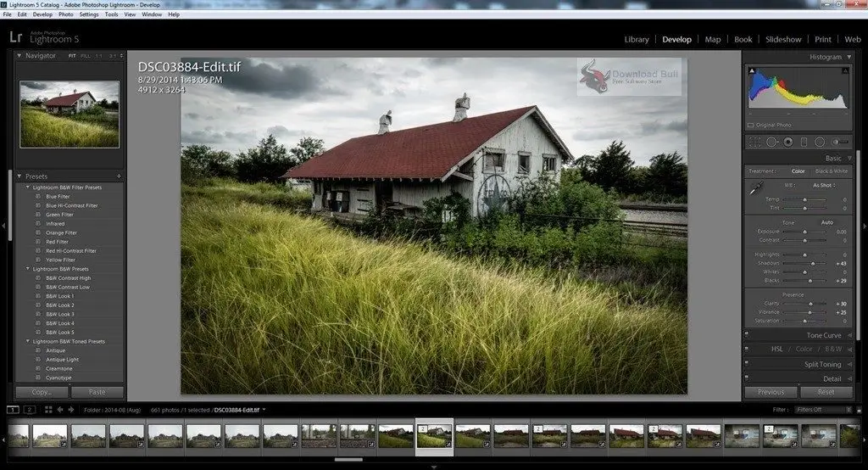Click the Paste button
The height and width of the screenshot is (470, 868).
[x=97, y=392]
